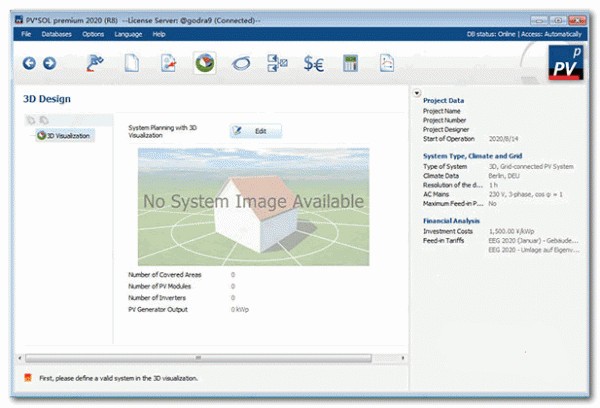Image resolution: width=600 pixels, height=408 pixels.
Task: Open the Results calculator icon
Action: (350, 63)
